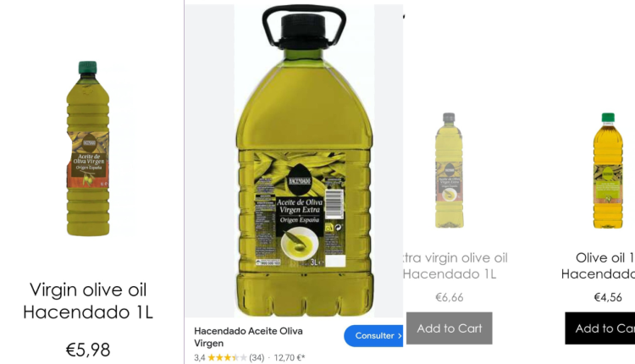The width and height of the screenshot is (635, 364).
Task: Open the 3L Aceite de Oliva jug image
Action: click(x=304, y=160)
